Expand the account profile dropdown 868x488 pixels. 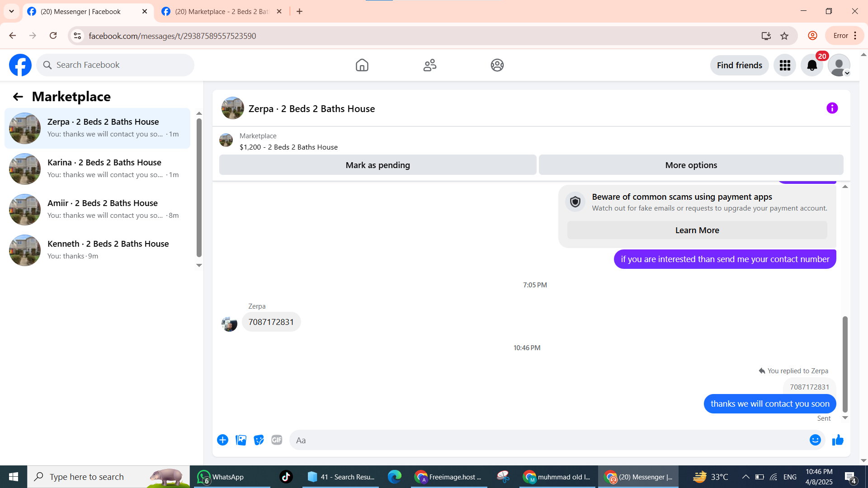840,66
